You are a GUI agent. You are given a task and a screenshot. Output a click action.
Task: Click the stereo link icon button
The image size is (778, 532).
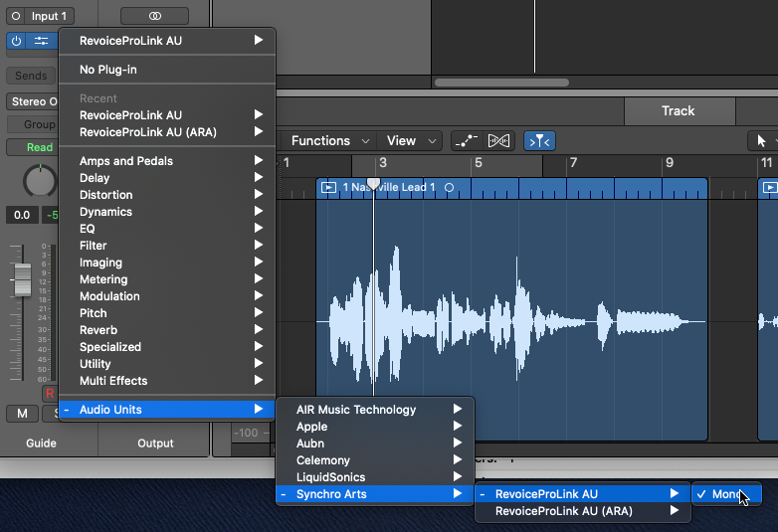[154, 16]
